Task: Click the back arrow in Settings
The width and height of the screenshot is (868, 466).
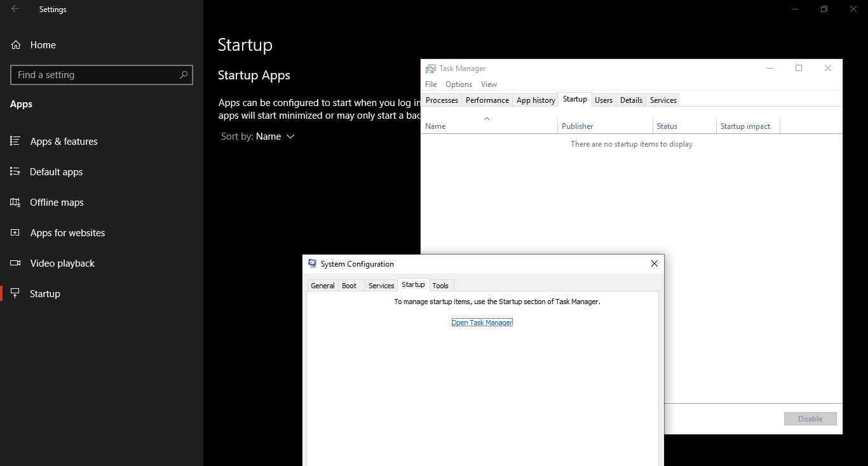Action: (14, 9)
